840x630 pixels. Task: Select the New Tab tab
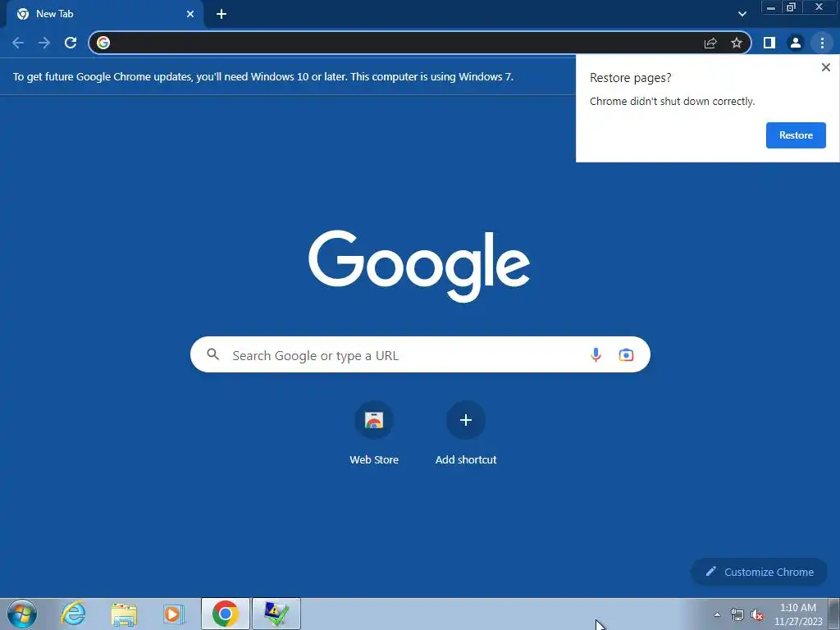(105, 15)
